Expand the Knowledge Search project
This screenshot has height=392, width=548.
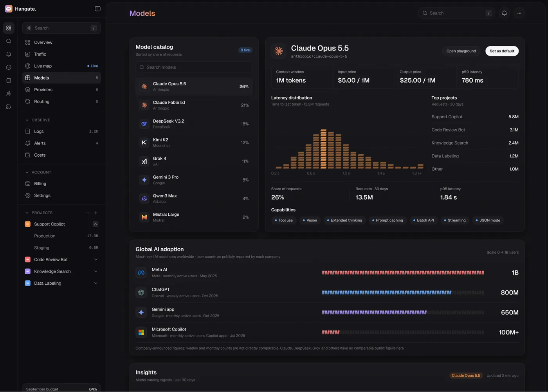click(96, 271)
